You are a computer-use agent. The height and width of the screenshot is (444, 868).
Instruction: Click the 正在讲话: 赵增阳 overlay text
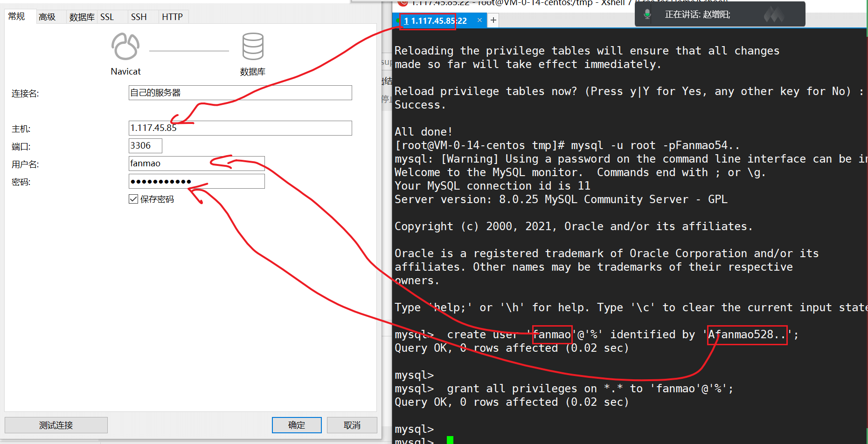tap(698, 14)
